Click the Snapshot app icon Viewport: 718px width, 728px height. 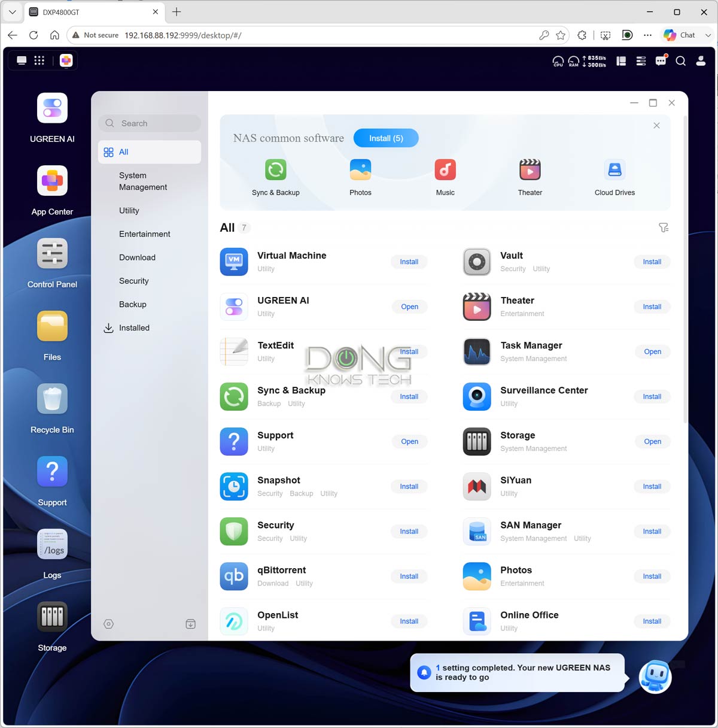pyautogui.click(x=234, y=486)
